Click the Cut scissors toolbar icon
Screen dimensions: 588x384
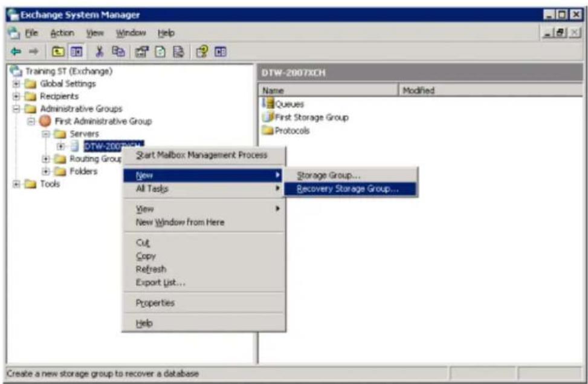[x=99, y=51]
